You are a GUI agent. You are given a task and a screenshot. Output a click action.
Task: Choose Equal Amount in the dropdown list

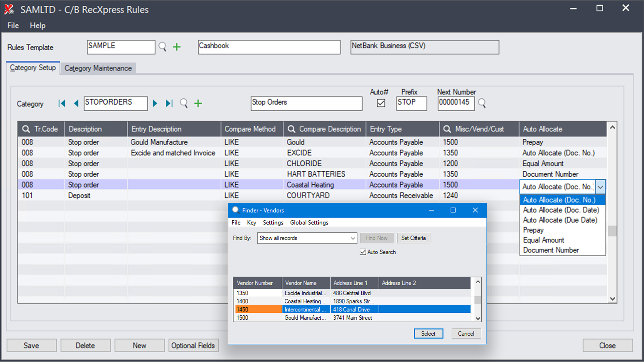click(x=562, y=240)
